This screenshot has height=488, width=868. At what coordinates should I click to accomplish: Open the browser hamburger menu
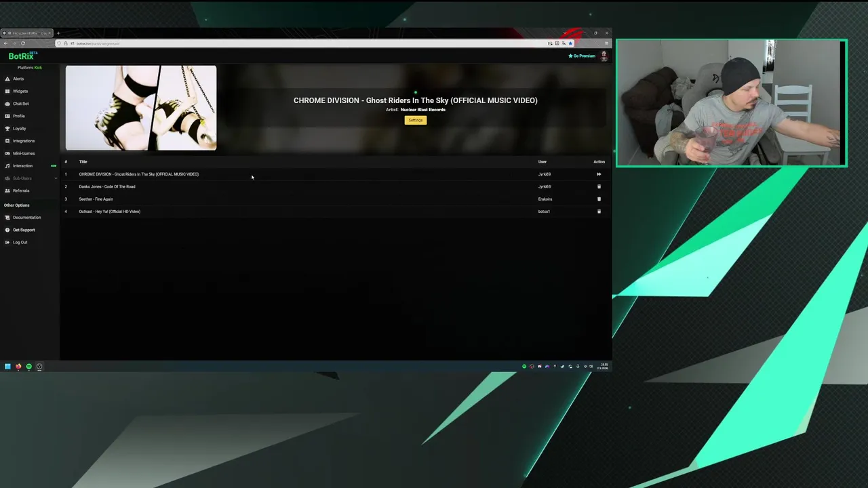click(x=606, y=43)
